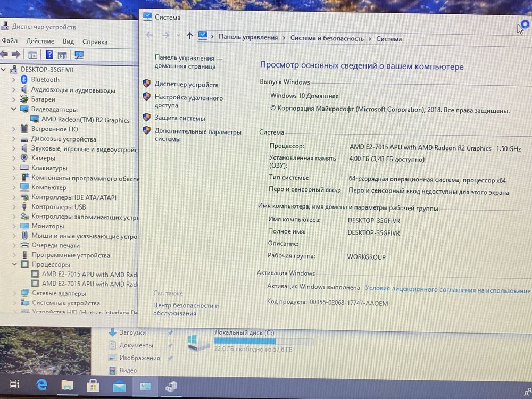Viewport: 532px width, 399px height.
Task: Select AMD Radeon(TM) R2 Graphics device
Action: pyautogui.click(x=86, y=120)
